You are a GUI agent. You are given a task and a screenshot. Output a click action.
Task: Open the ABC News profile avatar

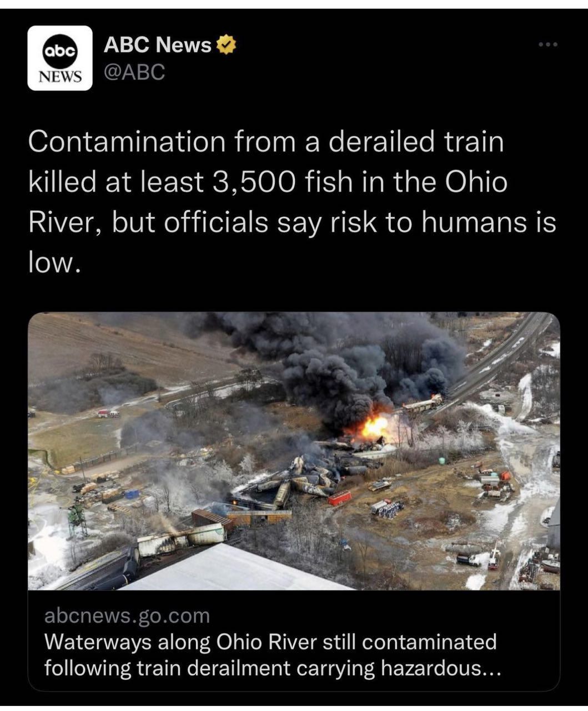pos(60,58)
